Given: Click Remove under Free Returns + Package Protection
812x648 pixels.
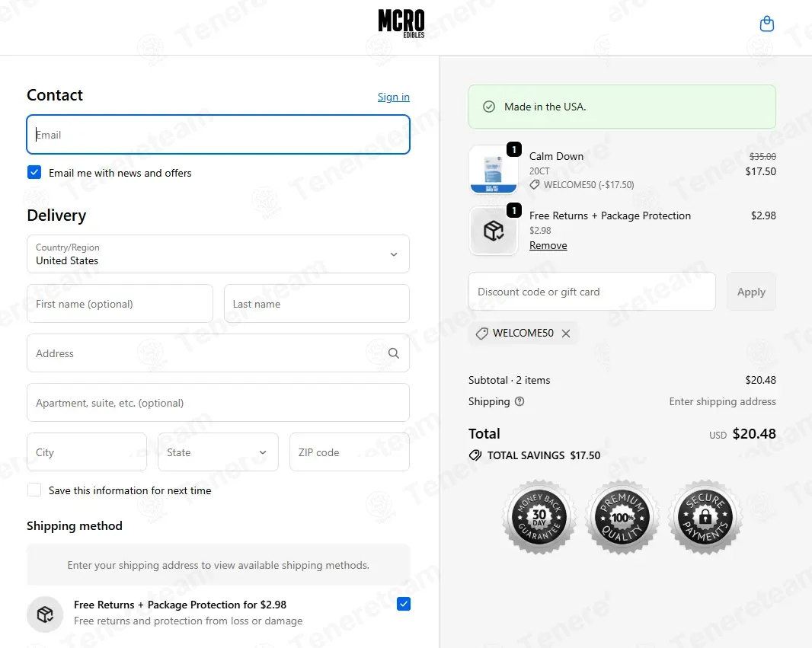Looking at the screenshot, I should [x=548, y=245].
